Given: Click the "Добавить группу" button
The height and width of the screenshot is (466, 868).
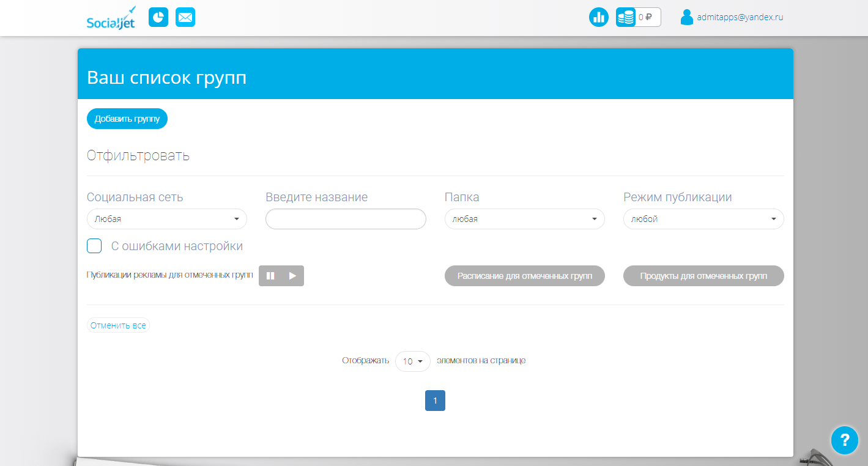Looking at the screenshot, I should pos(127,119).
